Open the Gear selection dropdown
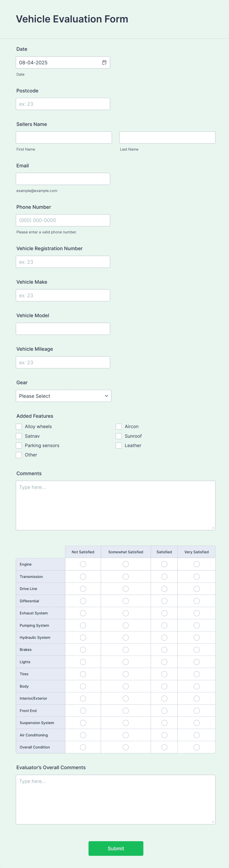 63,396
